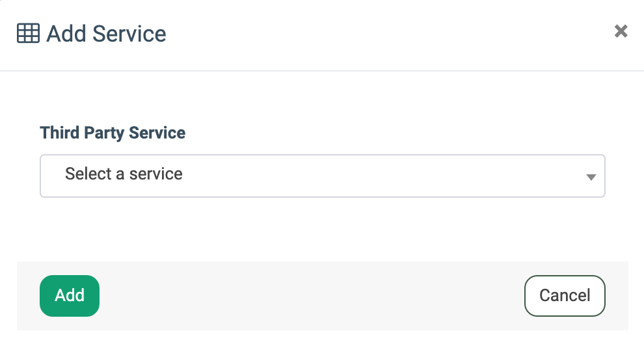This screenshot has height=346, width=644.
Task: Click the green Add button
Action: [x=70, y=296]
